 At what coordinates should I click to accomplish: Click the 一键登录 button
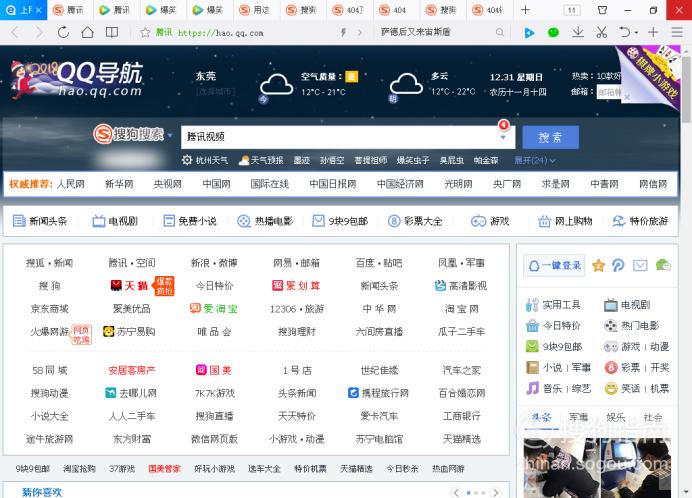click(x=554, y=265)
